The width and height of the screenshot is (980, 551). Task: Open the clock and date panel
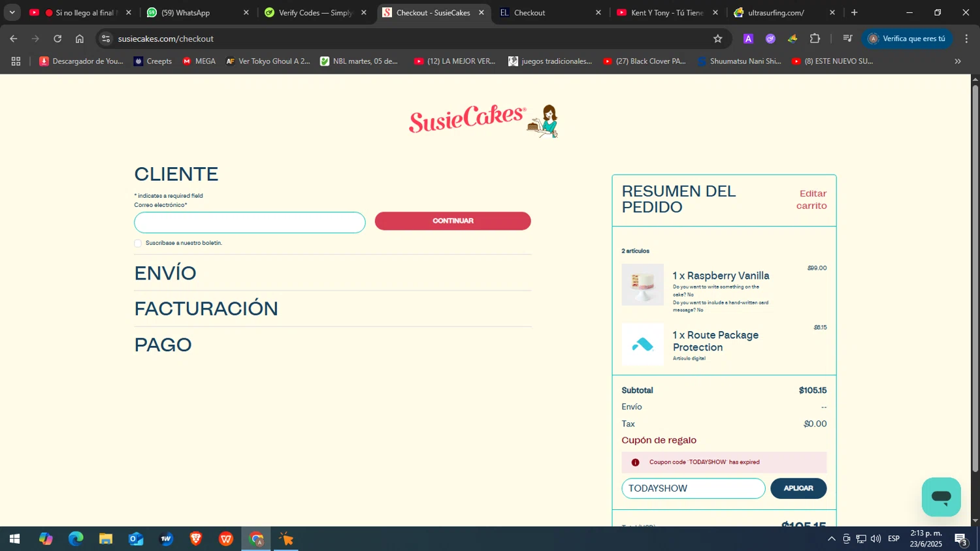pyautogui.click(x=926, y=539)
